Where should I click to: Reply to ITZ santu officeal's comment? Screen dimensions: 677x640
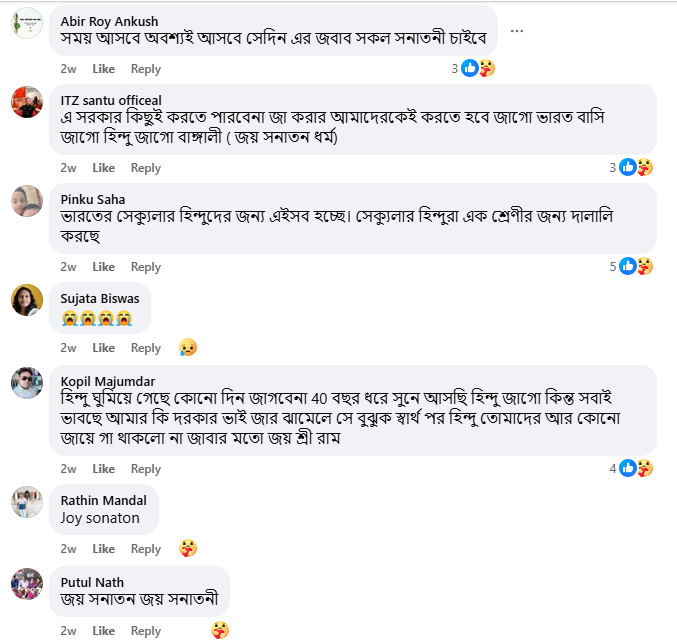point(146,168)
